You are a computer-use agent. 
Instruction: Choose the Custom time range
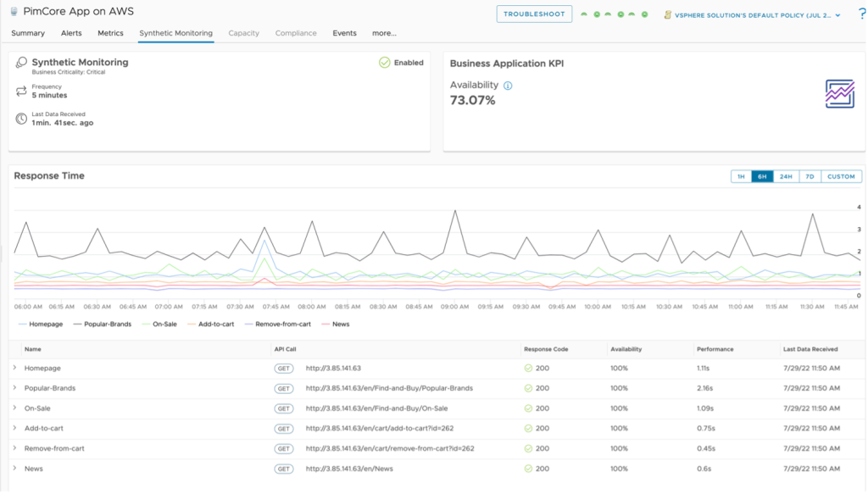(x=842, y=176)
